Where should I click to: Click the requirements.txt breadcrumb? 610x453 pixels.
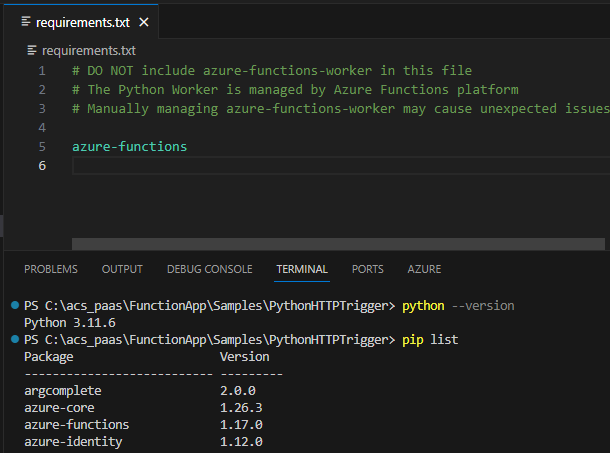tap(89, 51)
